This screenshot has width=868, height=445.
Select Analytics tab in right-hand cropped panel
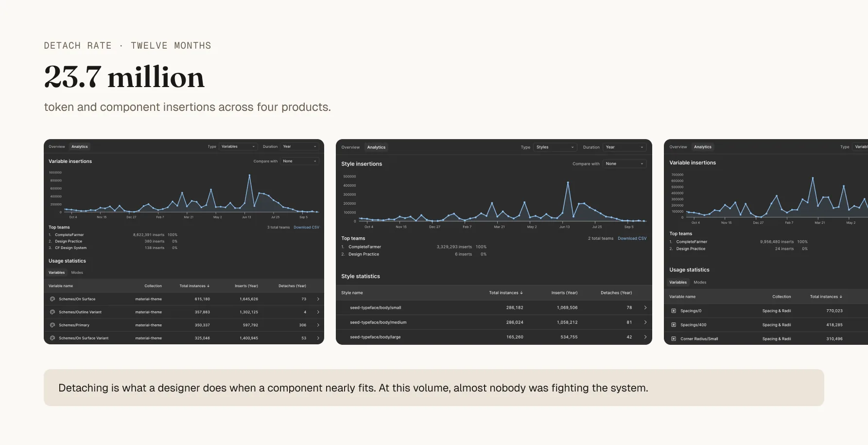(x=703, y=147)
